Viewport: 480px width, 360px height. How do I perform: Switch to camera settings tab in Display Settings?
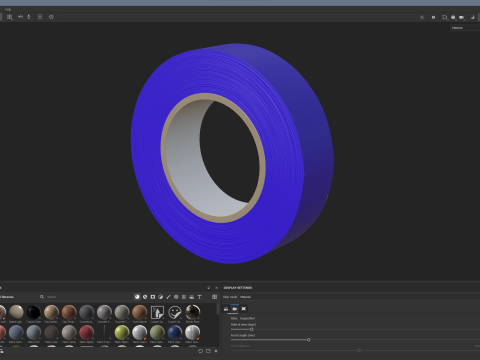click(x=235, y=309)
